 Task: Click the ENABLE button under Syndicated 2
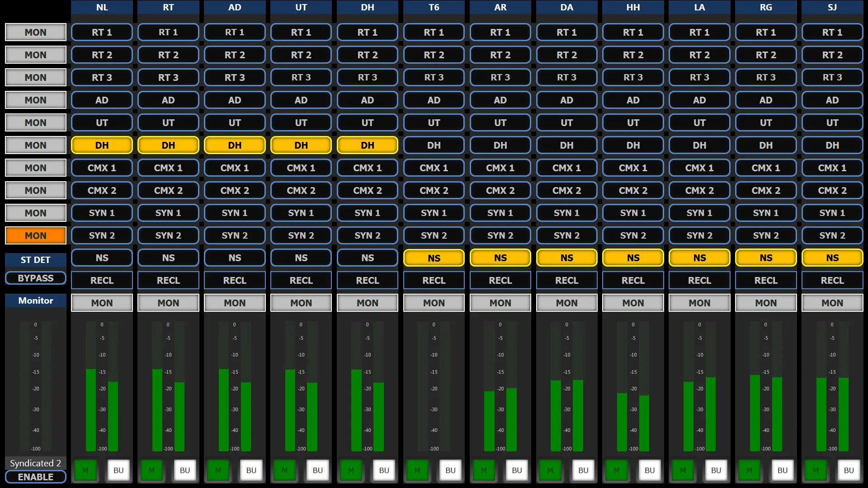point(36,477)
